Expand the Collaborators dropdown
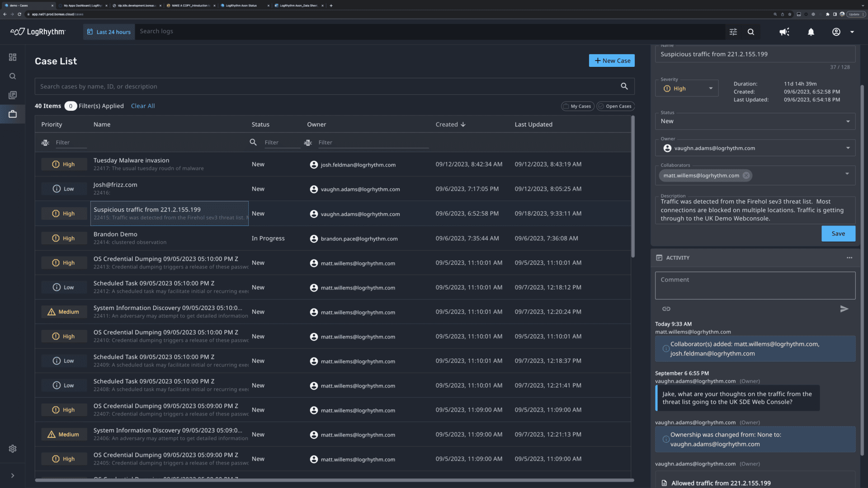Screen dimensions: 868x488 (848, 173)
